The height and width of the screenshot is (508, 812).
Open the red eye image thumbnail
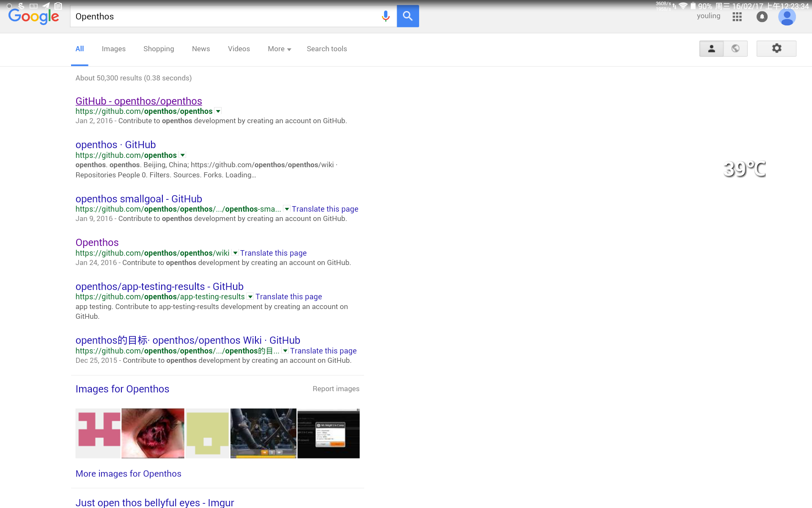(x=153, y=433)
